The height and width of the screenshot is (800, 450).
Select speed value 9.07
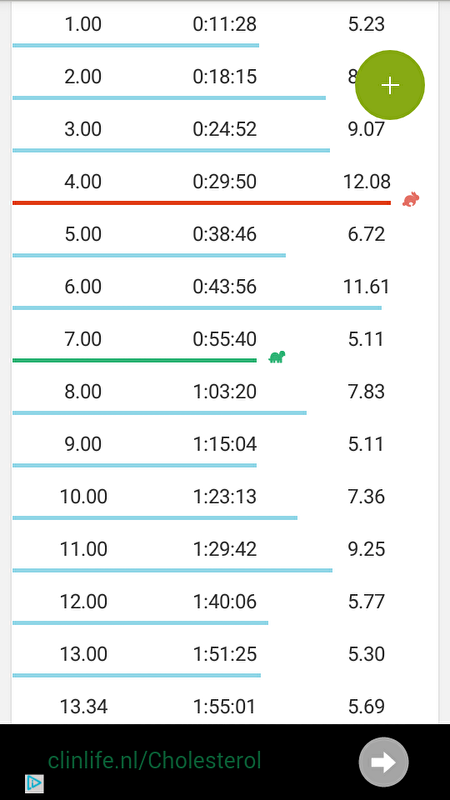tap(366, 129)
